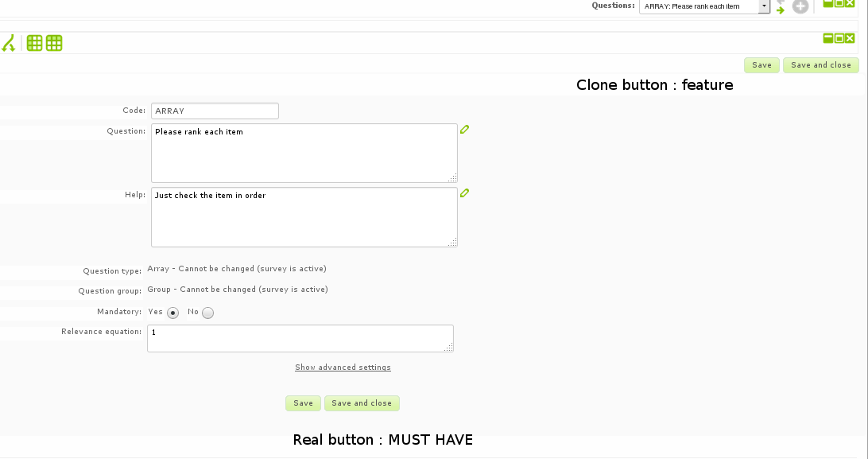The image size is (868, 459).
Task: Maximize the question toolbar panel
Action: pyautogui.click(x=839, y=38)
